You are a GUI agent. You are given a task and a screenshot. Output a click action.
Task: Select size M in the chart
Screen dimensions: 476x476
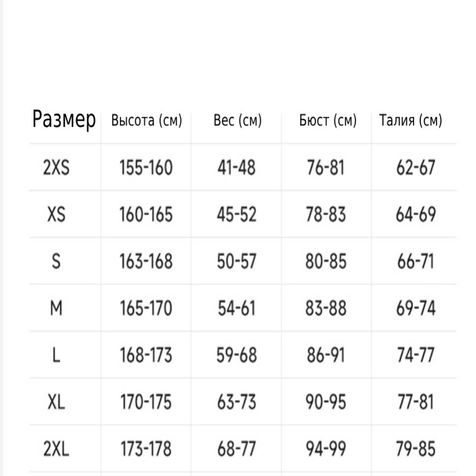pyautogui.click(x=56, y=308)
